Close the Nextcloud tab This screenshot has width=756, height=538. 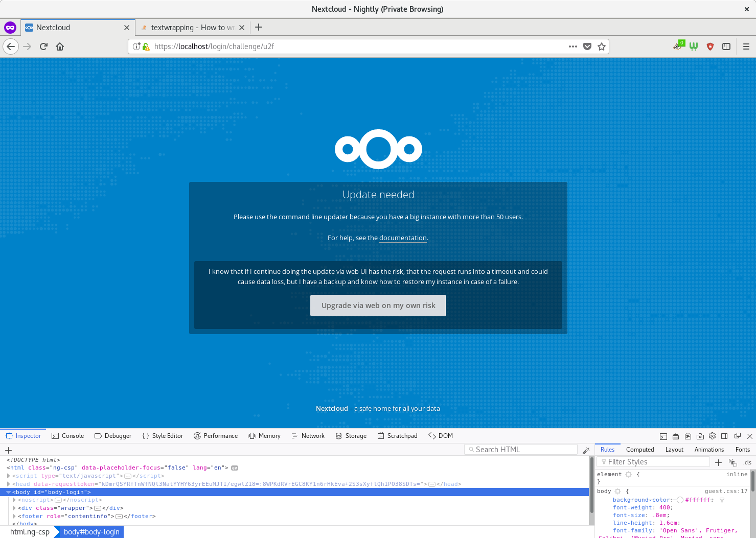coord(127,28)
